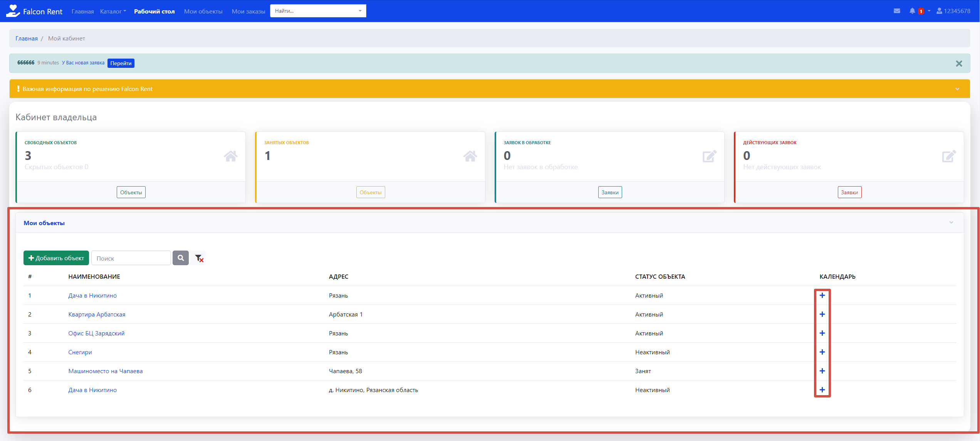Open calendar plus for Снегири row

click(x=822, y=352)
